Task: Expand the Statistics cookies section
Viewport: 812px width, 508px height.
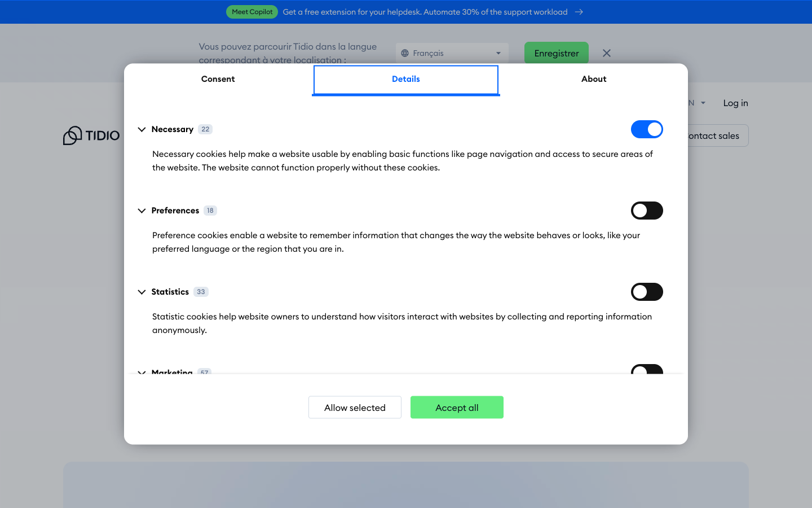Action: (142, 292)
